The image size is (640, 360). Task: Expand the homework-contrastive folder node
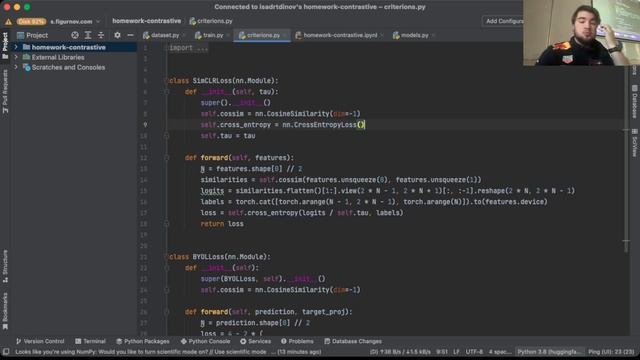coord(16,47)
